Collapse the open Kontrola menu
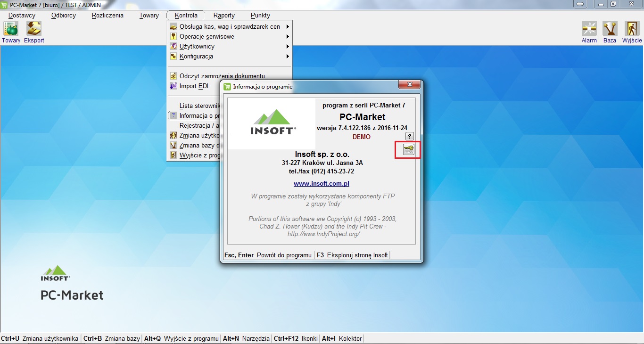Viewport: 644px width, 344px height. 186,15
